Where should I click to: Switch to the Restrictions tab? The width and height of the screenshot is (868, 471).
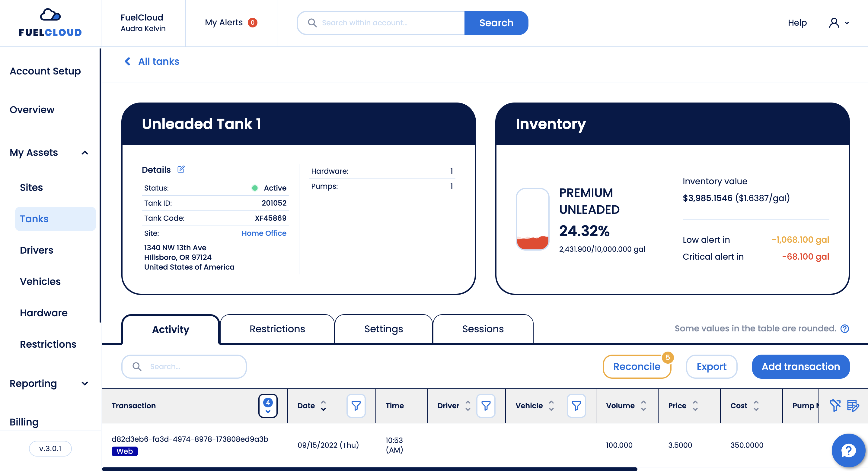(277, 329)
